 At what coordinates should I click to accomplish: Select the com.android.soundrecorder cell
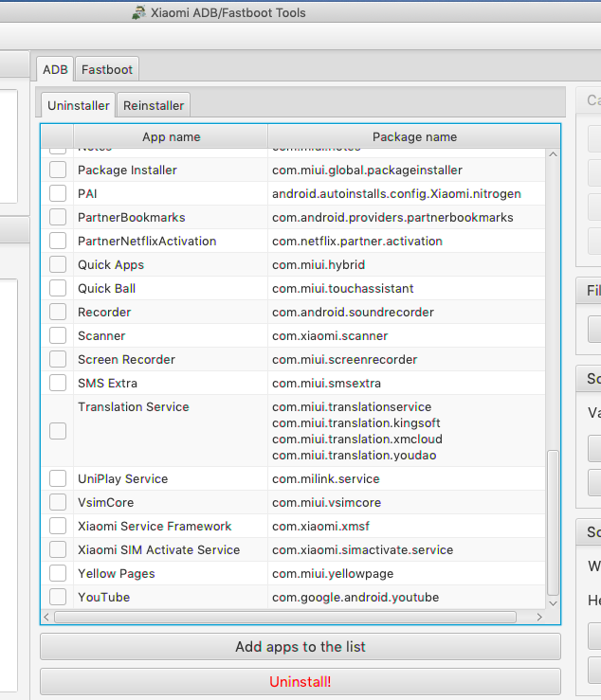pos(406,312)
